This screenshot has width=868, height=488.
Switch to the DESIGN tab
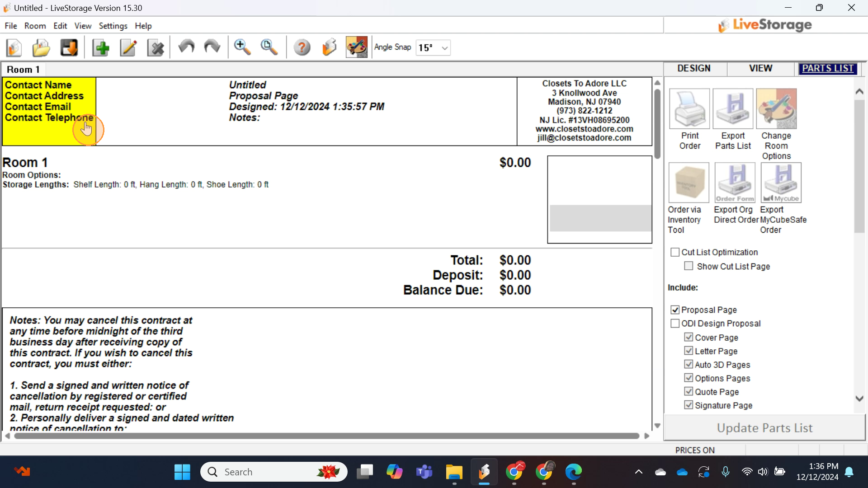coord(693,68)
